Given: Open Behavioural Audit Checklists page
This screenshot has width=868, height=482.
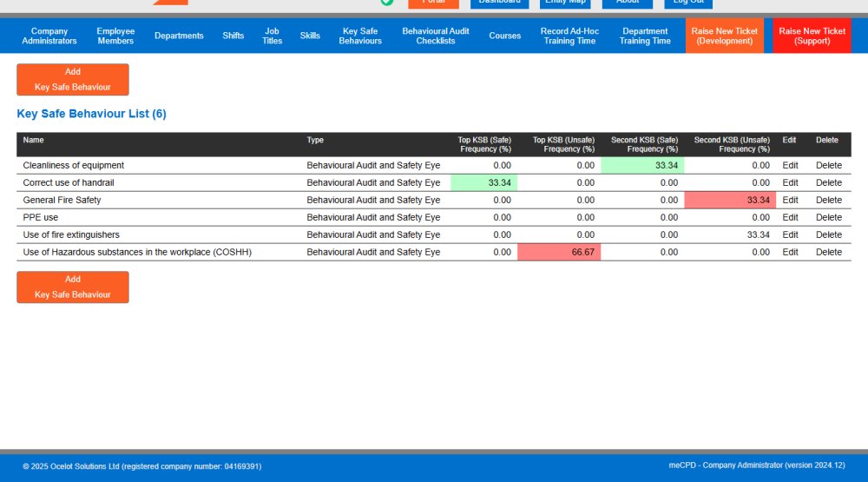Looking at the screenshot, I should pos(436,36).
